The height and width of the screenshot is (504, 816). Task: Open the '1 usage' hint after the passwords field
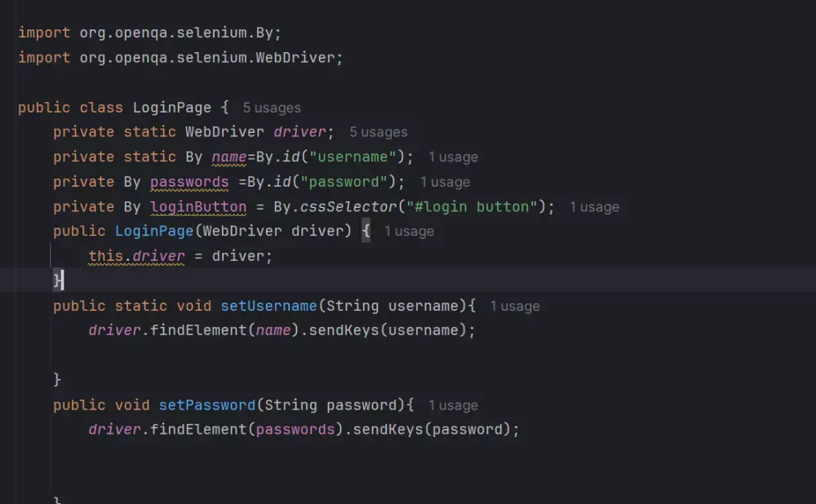pos(445,182)
